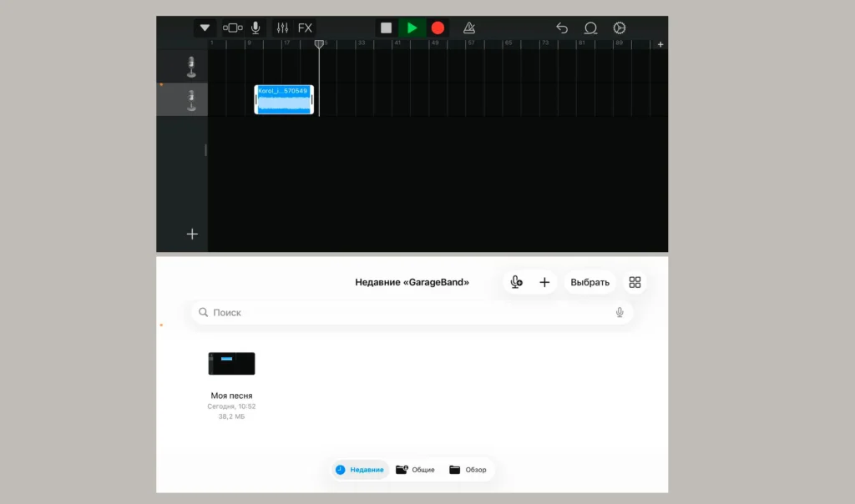Stop playback with the square button

pos(386,28)
